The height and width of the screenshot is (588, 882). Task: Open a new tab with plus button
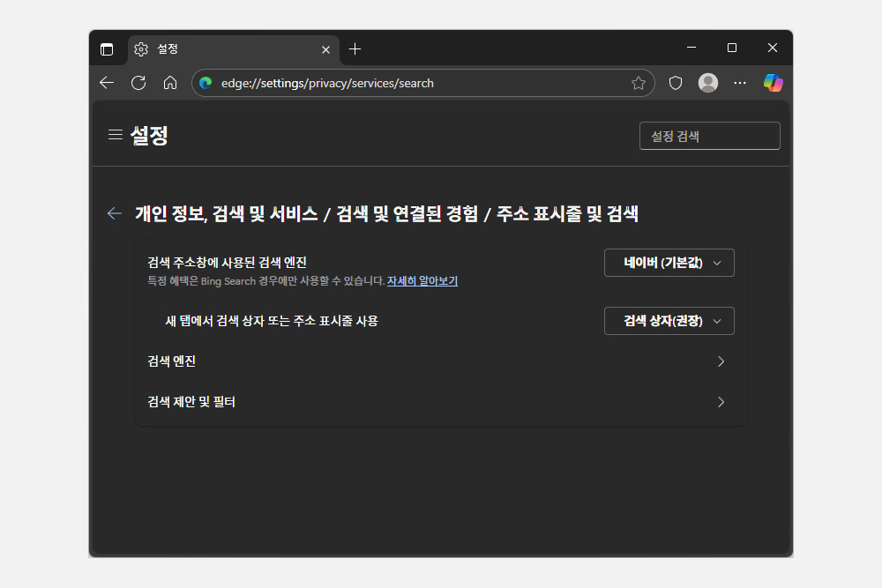(x=355, y=49)
